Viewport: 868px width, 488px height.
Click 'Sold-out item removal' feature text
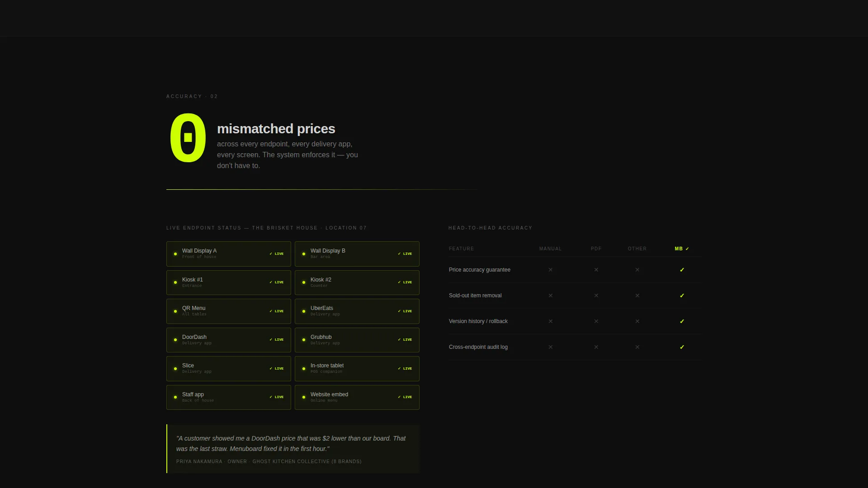coord(475,296)
